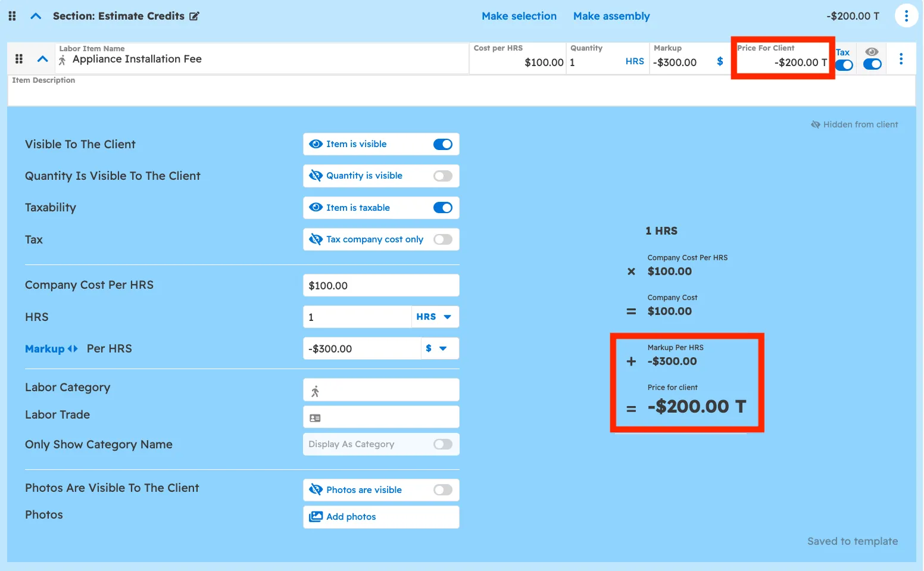Click the Labor Category walking person icon

click(316, 391)
